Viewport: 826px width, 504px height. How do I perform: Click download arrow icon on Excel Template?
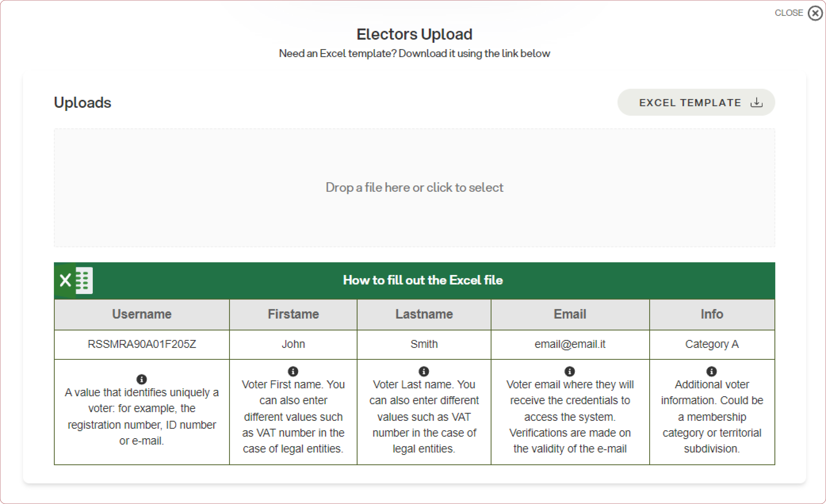click(x=757, y=102)
